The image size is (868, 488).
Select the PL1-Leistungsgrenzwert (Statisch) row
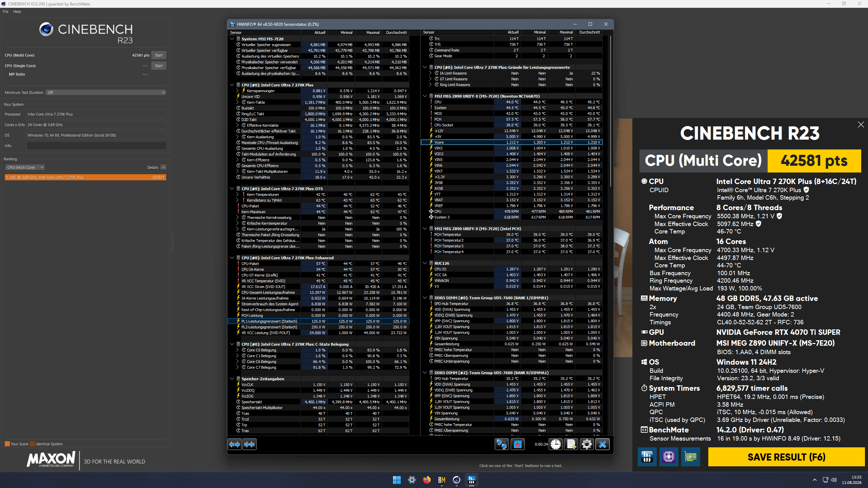(319, 321)
